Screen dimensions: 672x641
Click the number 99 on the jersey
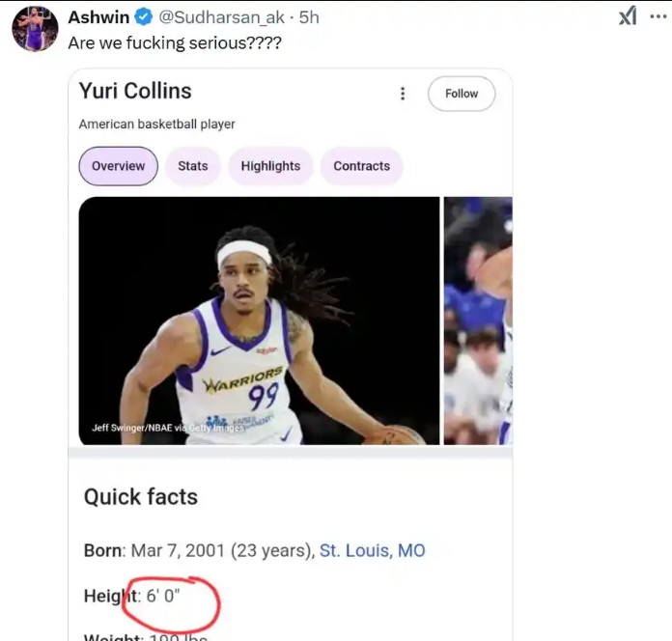[x=263, y=398]
